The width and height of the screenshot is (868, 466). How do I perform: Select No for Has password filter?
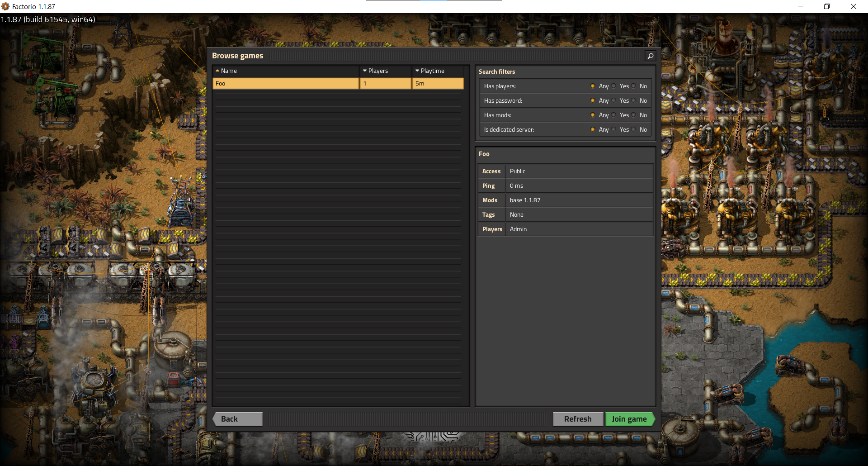634,100
